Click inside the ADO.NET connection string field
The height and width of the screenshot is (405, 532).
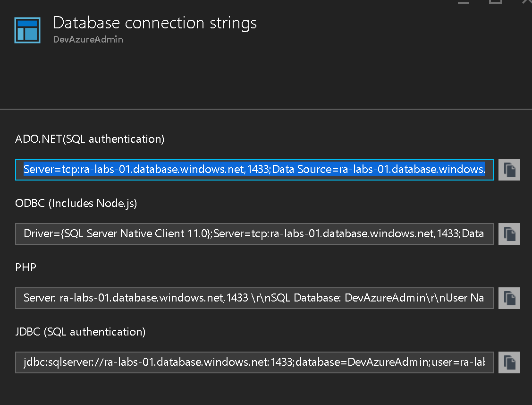tap(254, 170)
